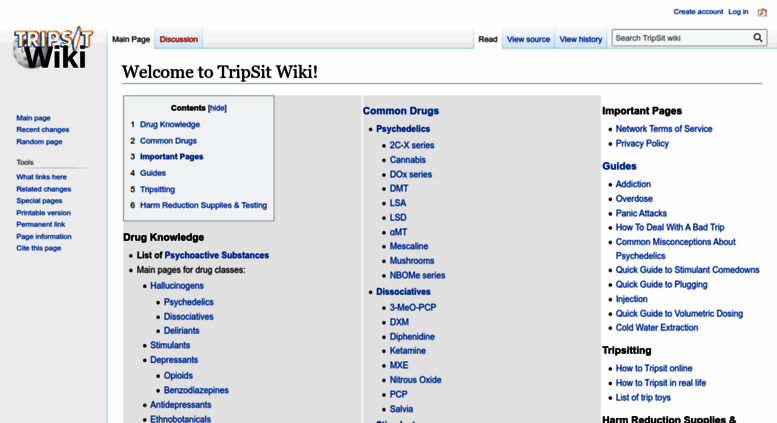The height and width of the screenshot is (423, 777).
Task: Open the Antidepressants link
Action: (x=180, y=405)
